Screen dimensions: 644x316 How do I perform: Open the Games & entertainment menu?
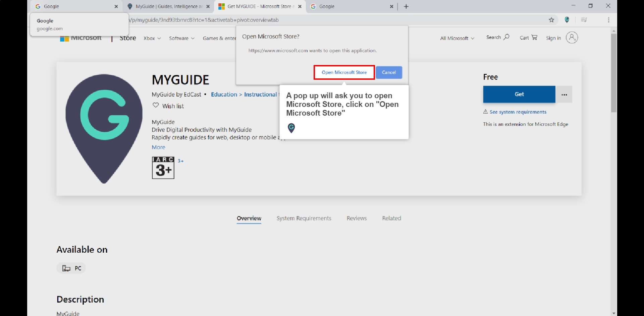(219, 38)
